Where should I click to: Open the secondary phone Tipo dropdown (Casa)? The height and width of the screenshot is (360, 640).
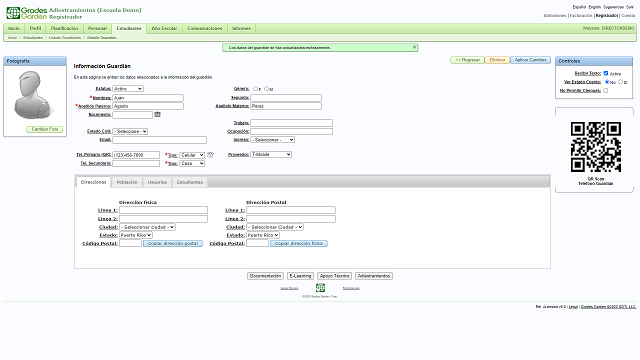[192, 163]
